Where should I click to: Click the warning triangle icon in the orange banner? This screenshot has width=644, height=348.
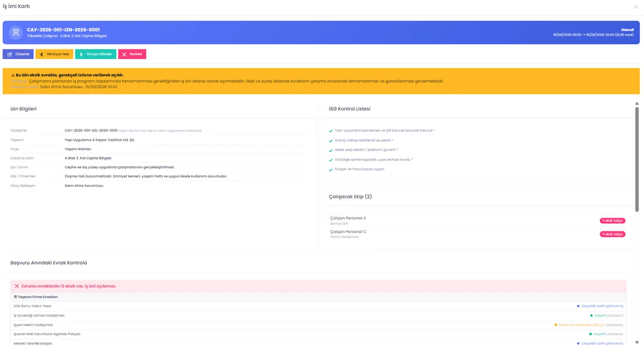click(x=13, y=75)
